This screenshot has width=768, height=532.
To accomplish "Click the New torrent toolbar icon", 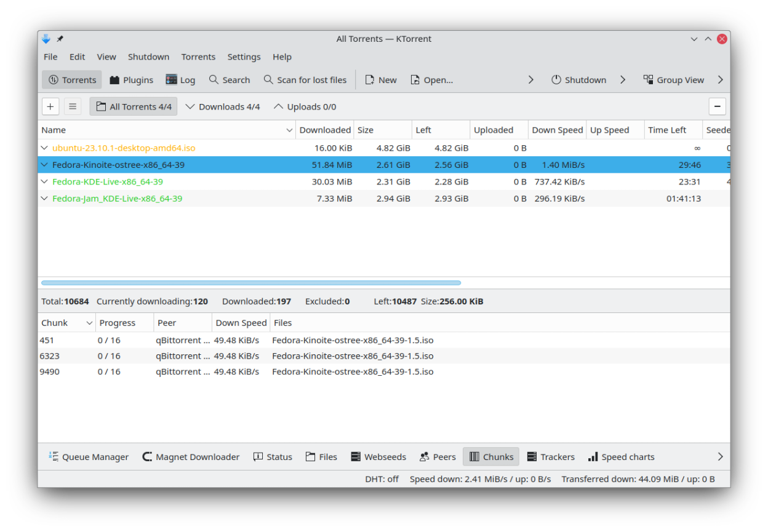I will pyautogui.click(x=370, y=80).
